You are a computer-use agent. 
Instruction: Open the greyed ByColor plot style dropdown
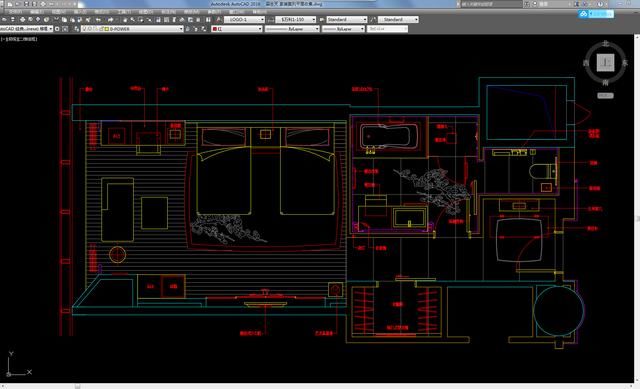pyautogui.click(x=405, y=29)
